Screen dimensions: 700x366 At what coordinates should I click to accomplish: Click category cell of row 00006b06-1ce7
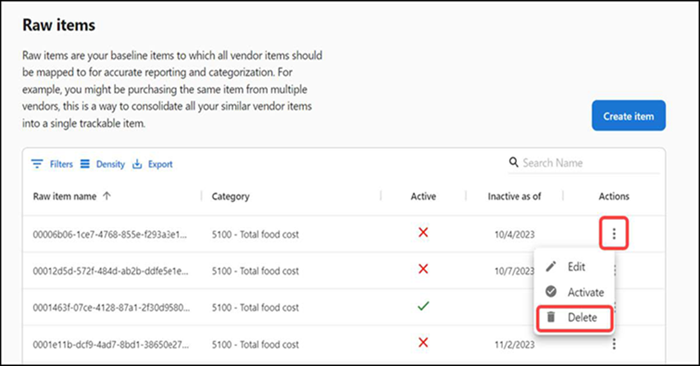pos(255,234)
